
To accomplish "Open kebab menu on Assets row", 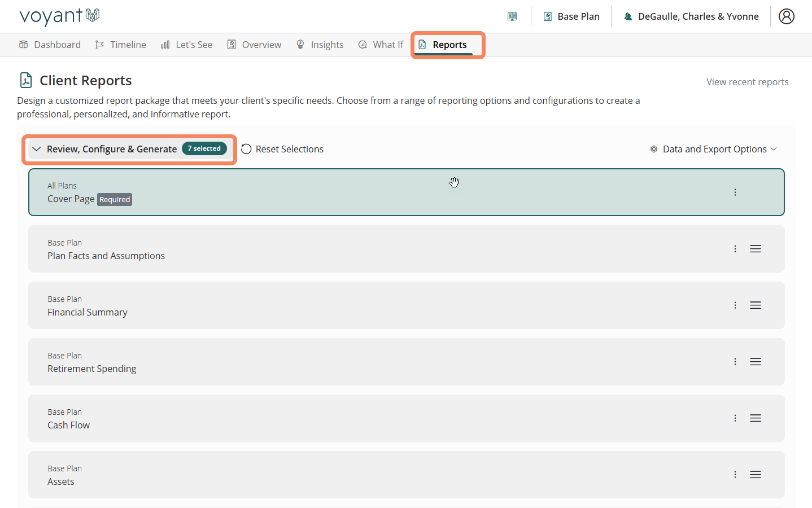I will (735, 475).
